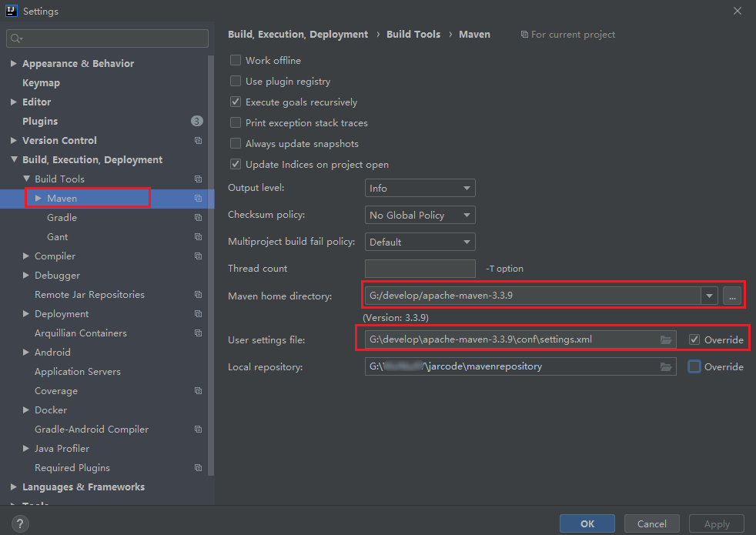Expand the Compiler node arrow
The height and width of the screenshot is (535, 756).
point(26,256)
